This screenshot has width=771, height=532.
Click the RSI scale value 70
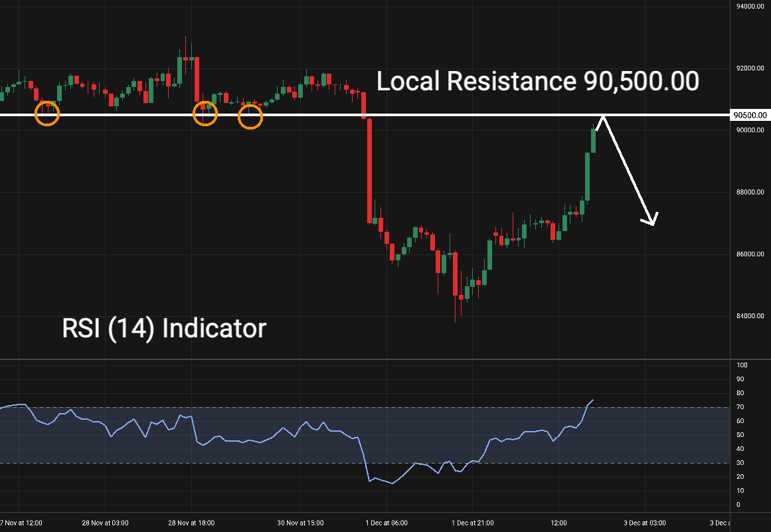click(740, 407)
